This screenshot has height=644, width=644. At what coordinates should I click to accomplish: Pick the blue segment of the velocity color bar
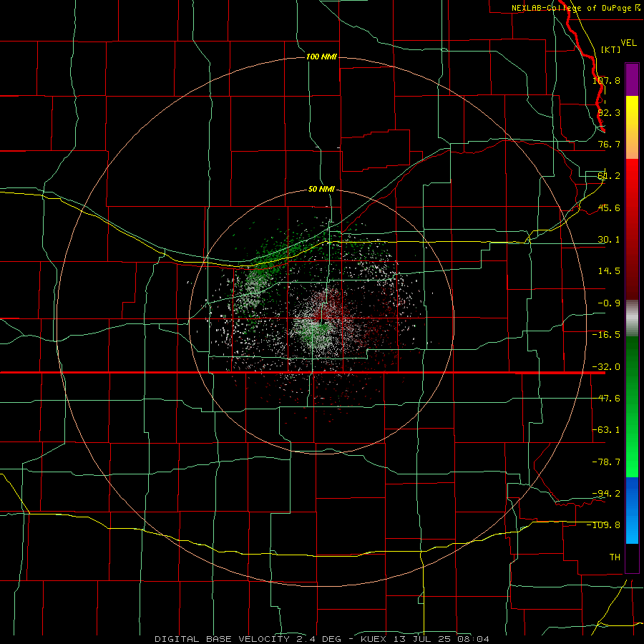[632, 510]
